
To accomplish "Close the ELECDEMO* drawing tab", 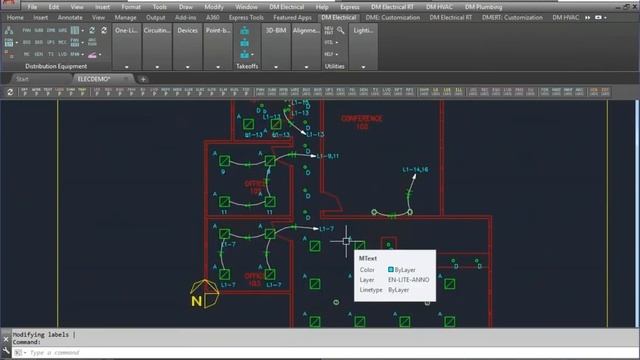I will coord(127,78).
